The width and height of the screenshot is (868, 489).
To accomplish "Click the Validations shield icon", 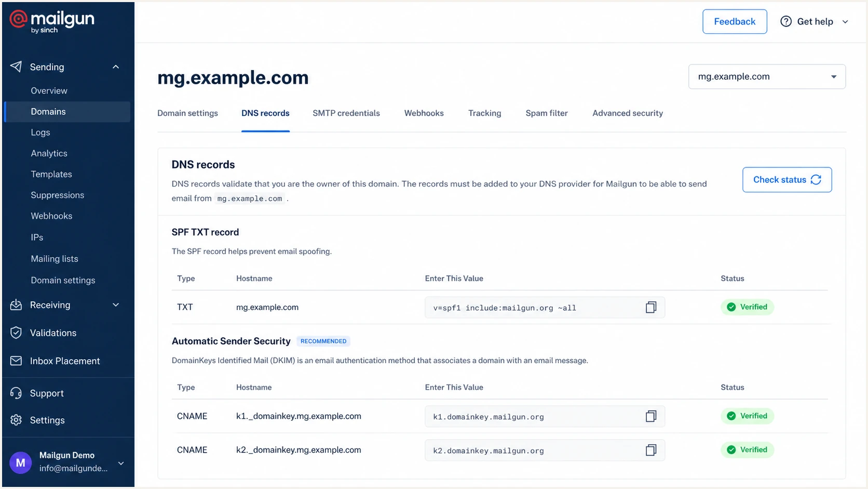I will (x=16, y=333).
